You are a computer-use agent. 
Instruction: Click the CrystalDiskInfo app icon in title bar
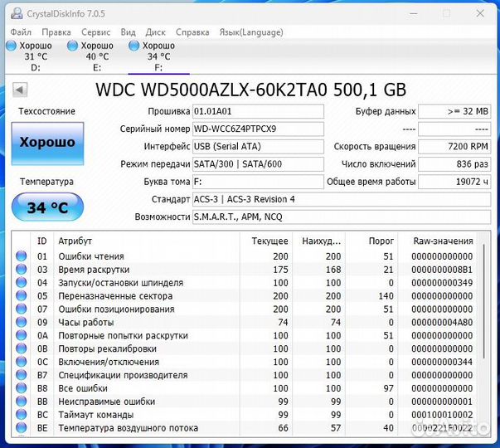tap(17, 13)
